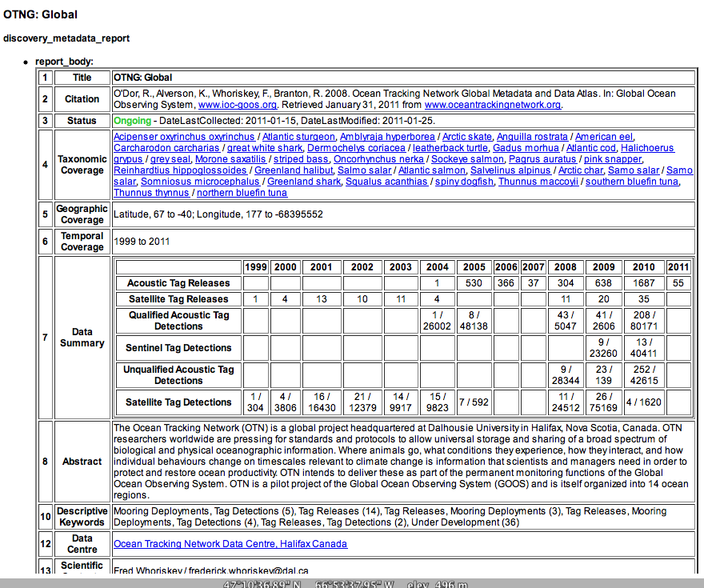Click the Atlantic cod link
The image size is (704, 588).
pyautogui.click(x=591, y=148)
